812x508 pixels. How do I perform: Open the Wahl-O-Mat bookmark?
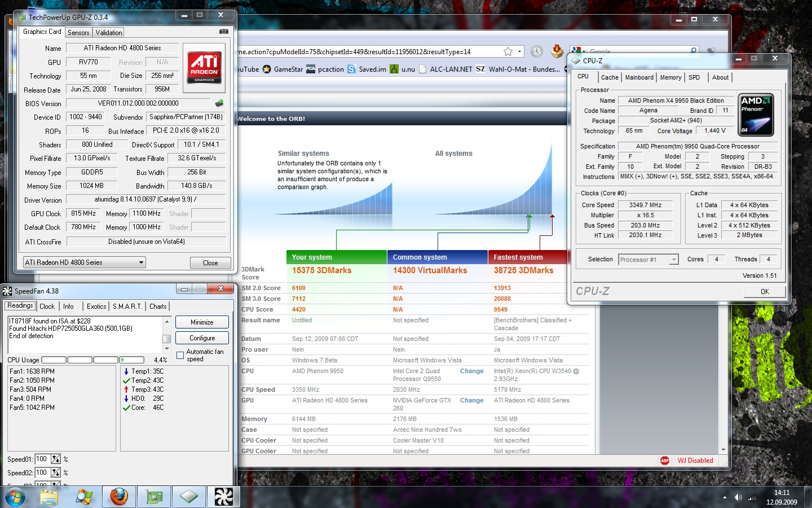click(x=518, y=69)
